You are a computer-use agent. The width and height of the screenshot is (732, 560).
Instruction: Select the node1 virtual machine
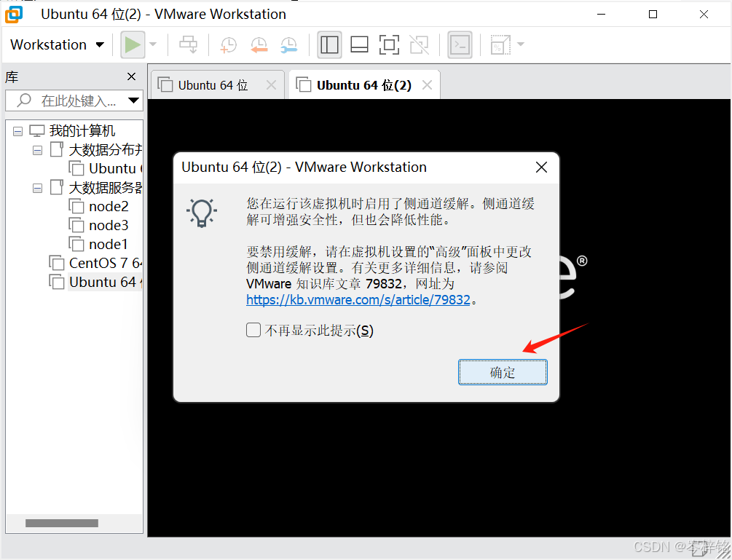click(x=109, y=244)
